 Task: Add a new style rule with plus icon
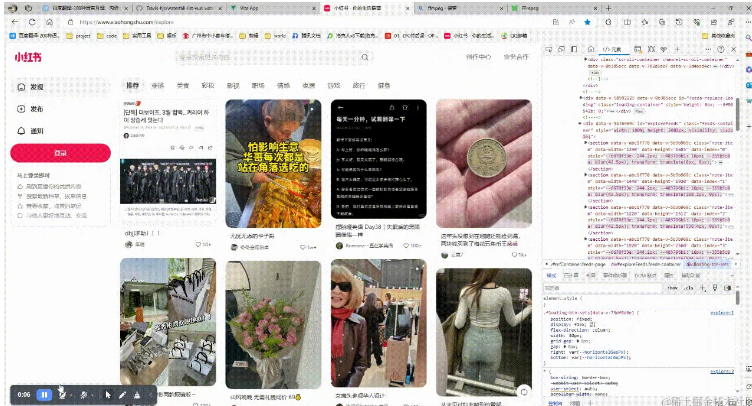[x=703, y=288]
